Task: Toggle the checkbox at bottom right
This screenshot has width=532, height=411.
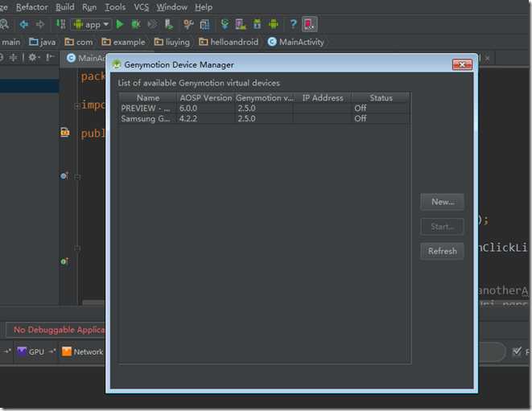Action: coord(517,351)
